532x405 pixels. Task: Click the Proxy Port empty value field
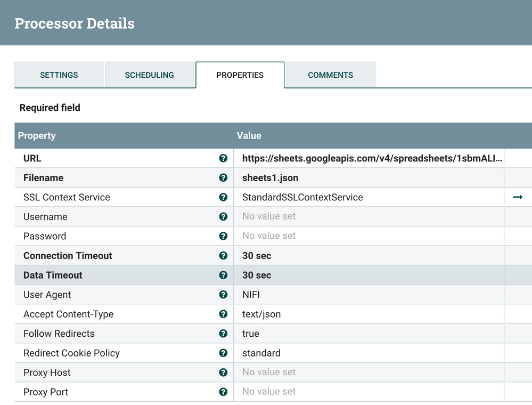pyautogui.click(x=369, y=392)
